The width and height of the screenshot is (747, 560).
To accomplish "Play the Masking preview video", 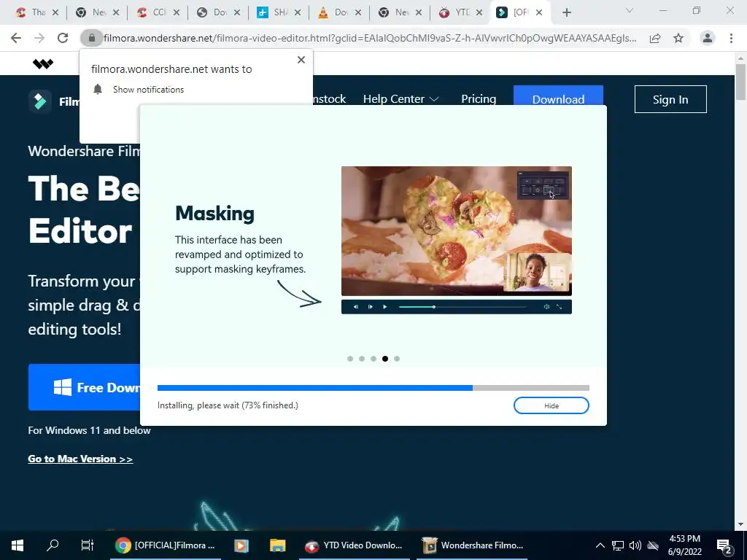I will 385,307.
